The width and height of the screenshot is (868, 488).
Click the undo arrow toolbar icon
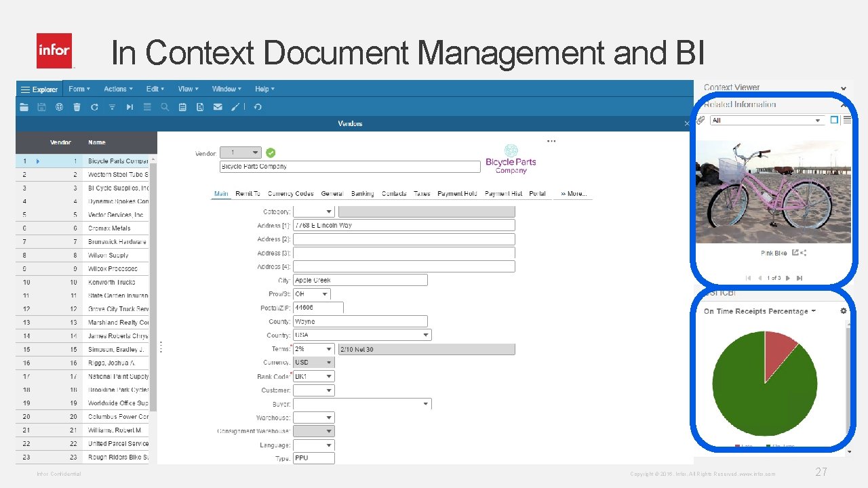point(257,106)
